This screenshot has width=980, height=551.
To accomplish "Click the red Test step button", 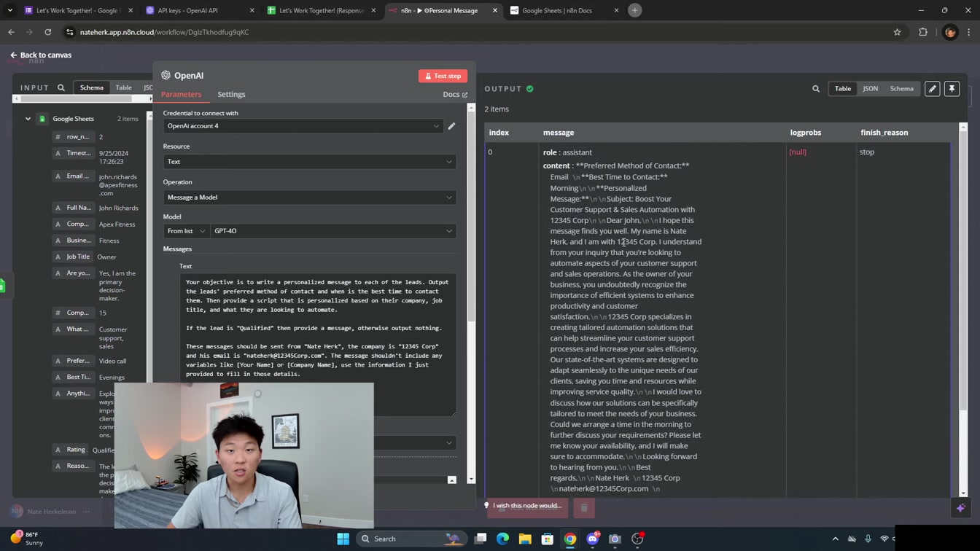I will (x=443, y=76).
